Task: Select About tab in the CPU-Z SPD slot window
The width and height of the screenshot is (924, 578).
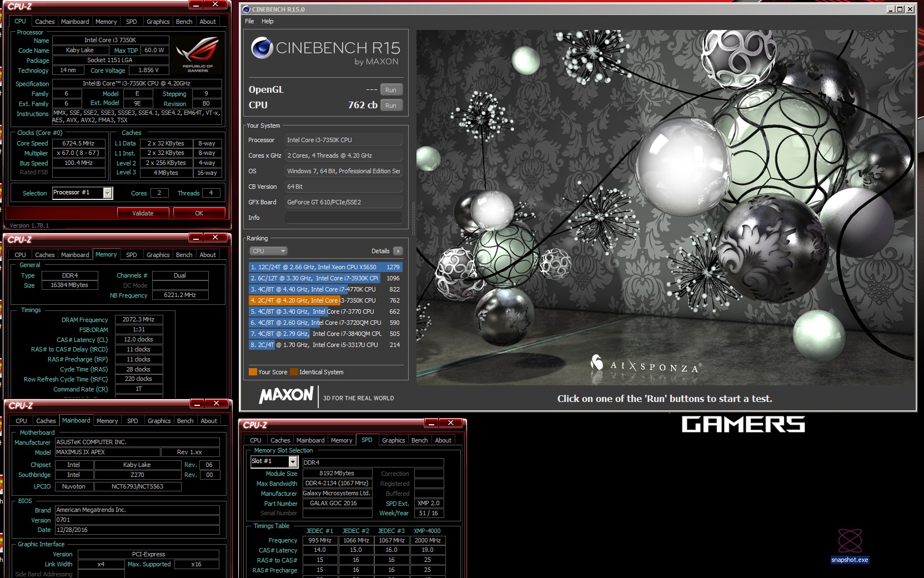Action: click(x=443, y=440)
